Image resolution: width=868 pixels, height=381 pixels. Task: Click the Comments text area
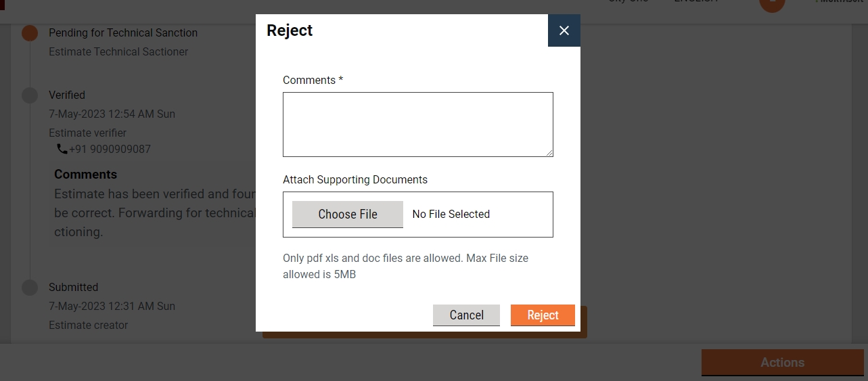[417, 125]
